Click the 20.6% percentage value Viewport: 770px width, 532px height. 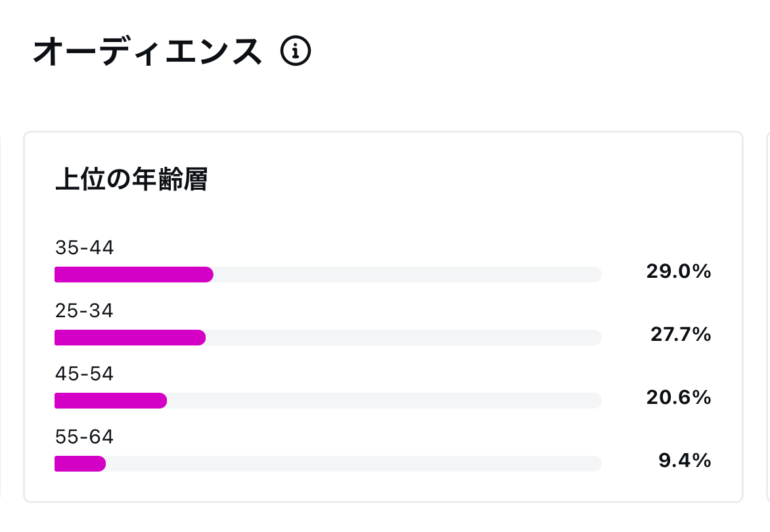pyautogui.click(x=679, y=397)
